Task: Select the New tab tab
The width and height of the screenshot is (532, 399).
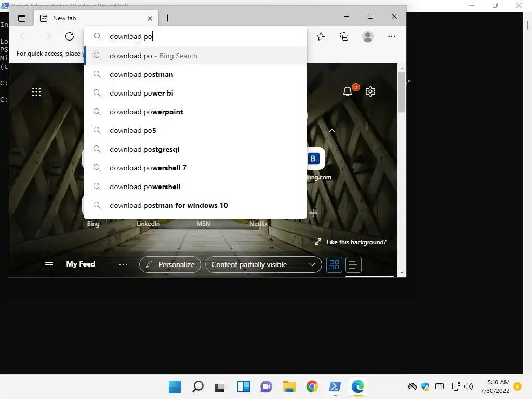Action: (96, 18)
